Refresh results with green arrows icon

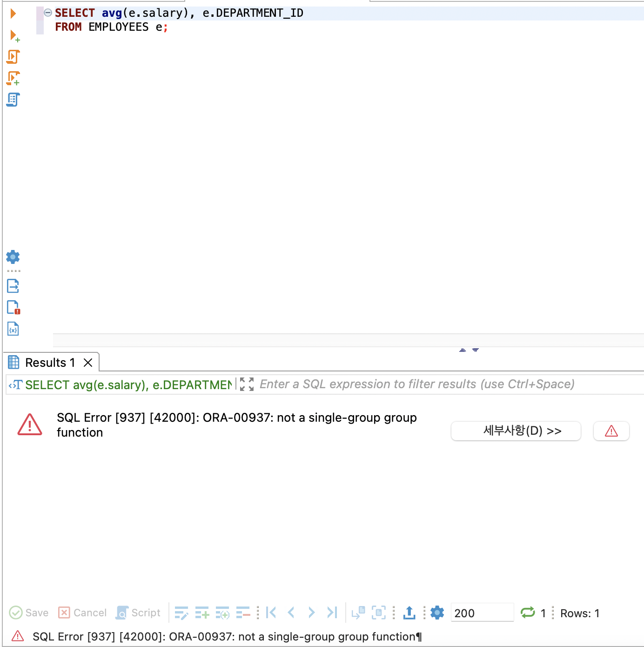(x=528, y=613)
